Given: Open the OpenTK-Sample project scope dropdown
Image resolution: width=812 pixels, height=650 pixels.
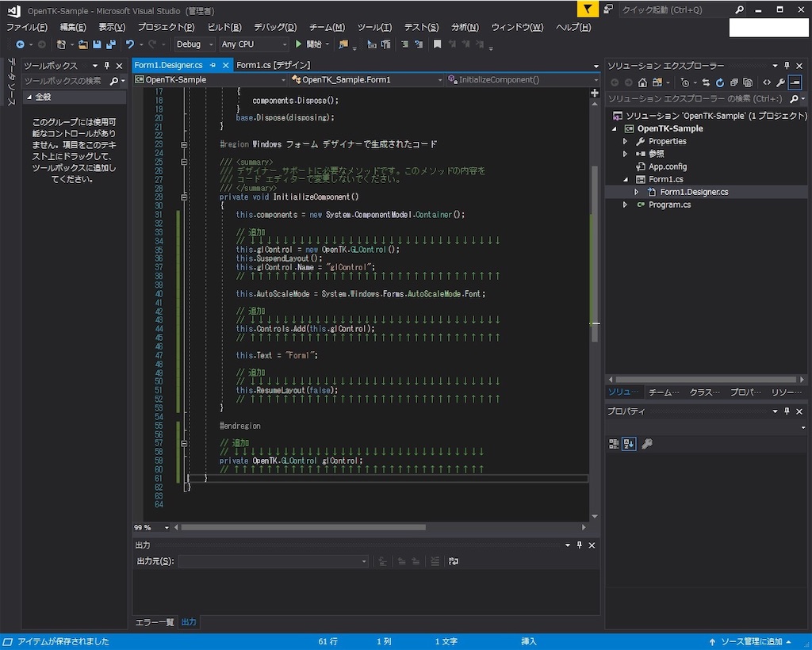Looking at the screenshot, I should click(x=209, y=80).
